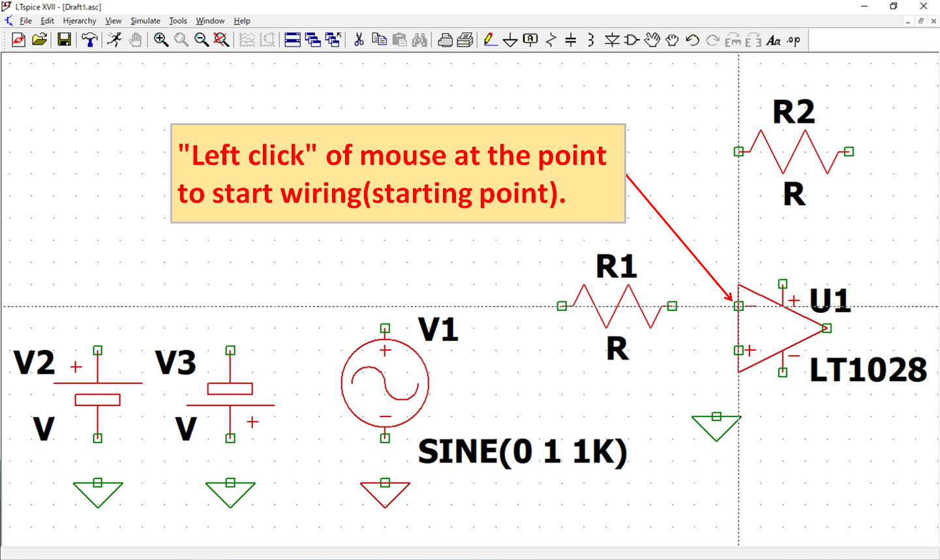The width and height of the screenshot is (940, 560).
Task: Place a Ground symbol
Action: tap(511, 40)
